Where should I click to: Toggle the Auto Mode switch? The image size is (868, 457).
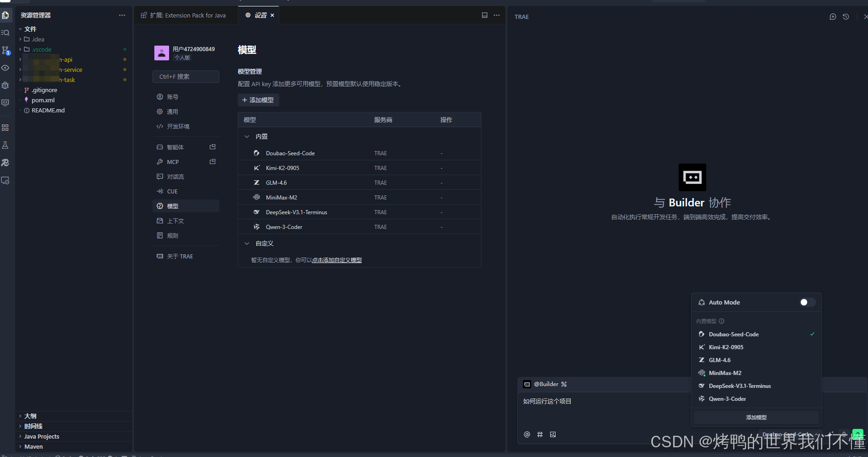point(807,302)
